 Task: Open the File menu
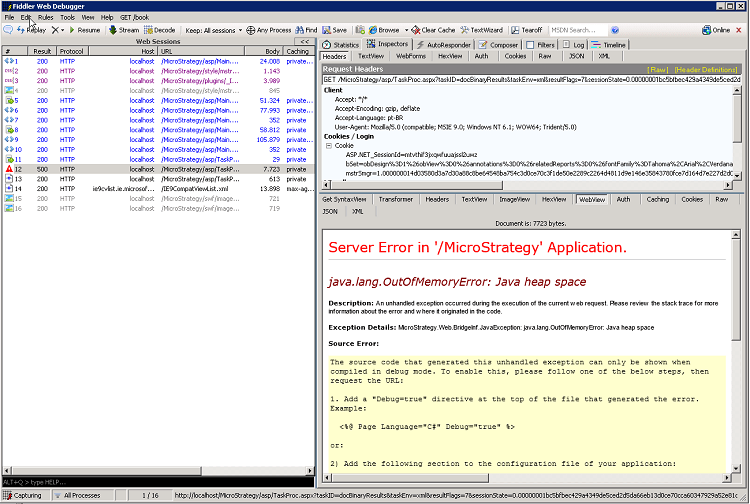pos(9,17)
